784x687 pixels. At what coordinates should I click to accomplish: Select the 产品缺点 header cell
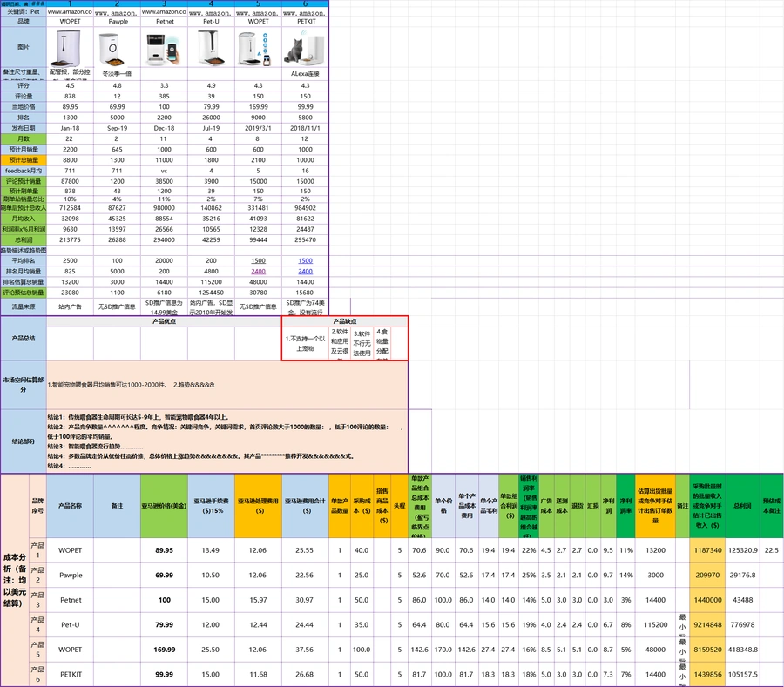click(345, 321)
